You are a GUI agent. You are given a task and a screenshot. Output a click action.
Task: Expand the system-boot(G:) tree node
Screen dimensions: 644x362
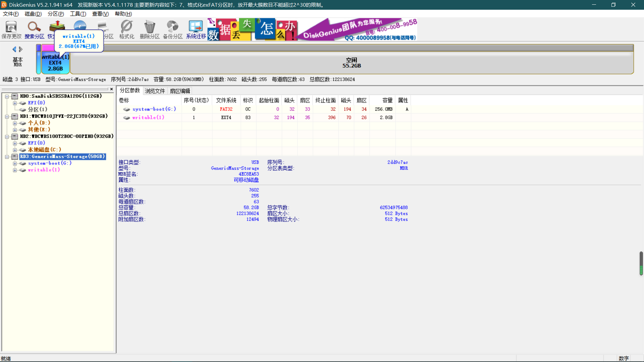(15, 164)
